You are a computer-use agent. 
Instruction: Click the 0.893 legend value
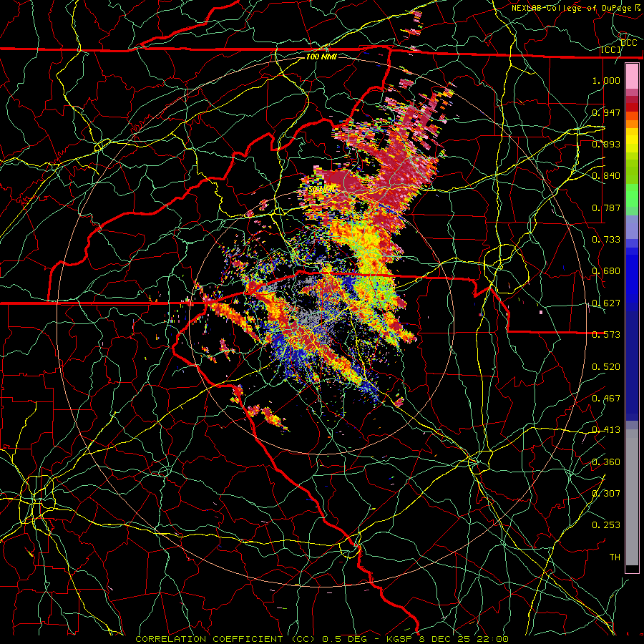606,144
